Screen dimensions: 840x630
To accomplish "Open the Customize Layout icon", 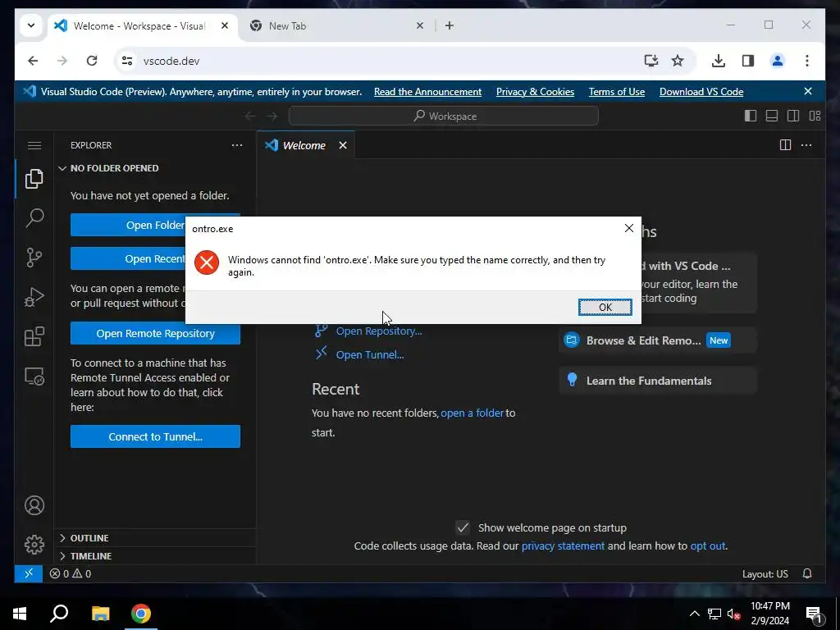I will click(815, 116).
